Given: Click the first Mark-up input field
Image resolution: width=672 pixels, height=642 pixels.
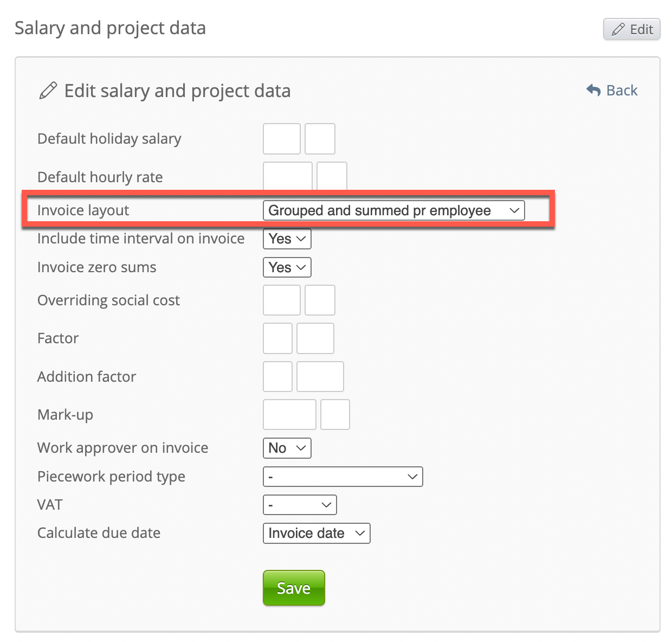Looking at the screenshot, I should tap(289, 415).
